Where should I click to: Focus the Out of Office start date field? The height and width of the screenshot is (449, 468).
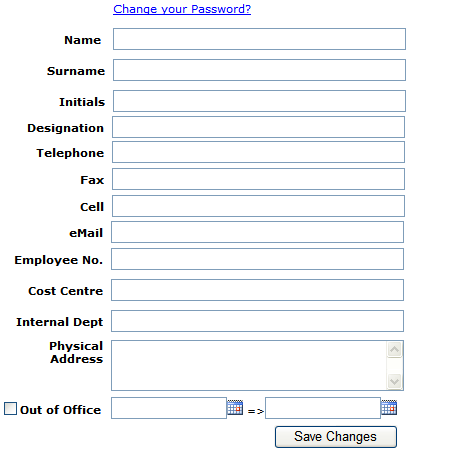pos(169,408)
